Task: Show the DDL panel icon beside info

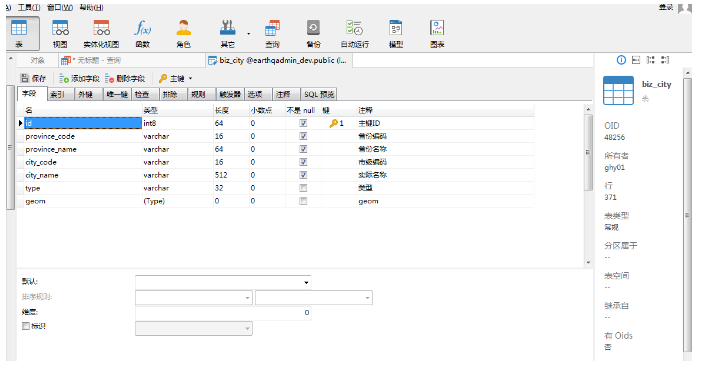Action: [x=636, y=60]
